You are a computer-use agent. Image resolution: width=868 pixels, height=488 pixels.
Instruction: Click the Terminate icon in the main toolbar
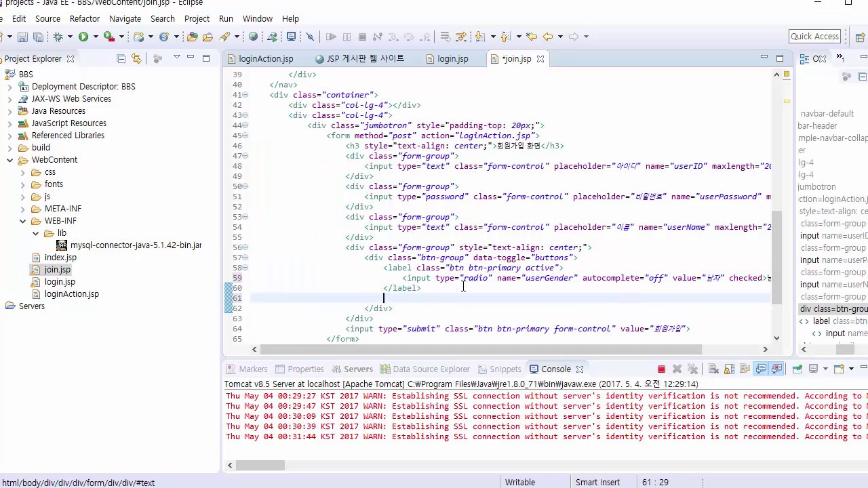[362, 37]
